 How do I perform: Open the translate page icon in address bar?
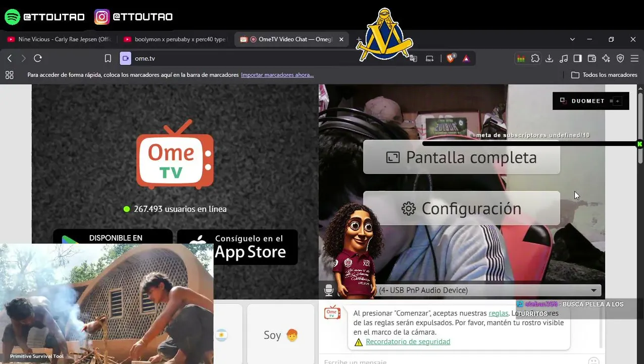point(414,59)
